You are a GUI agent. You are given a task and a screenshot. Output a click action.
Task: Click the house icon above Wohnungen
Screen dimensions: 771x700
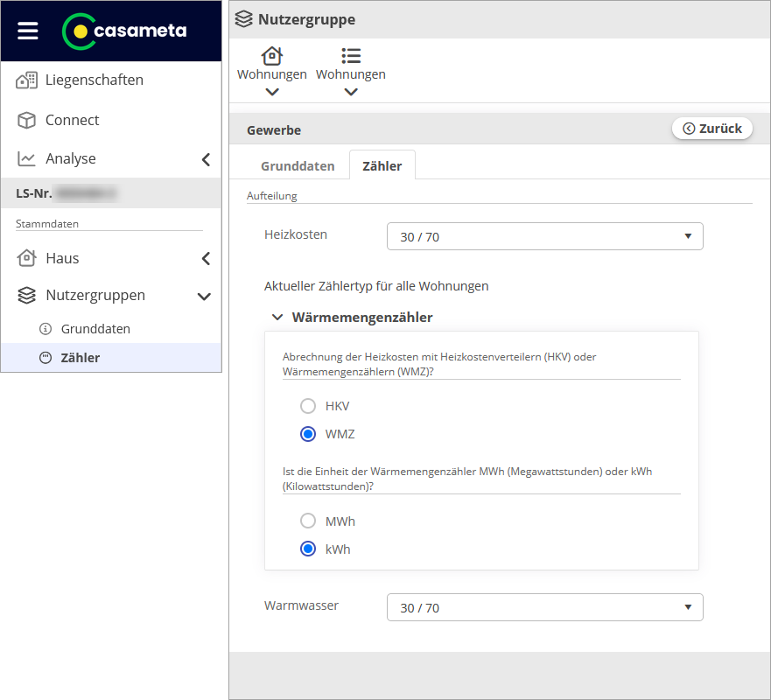coord(272,56)
